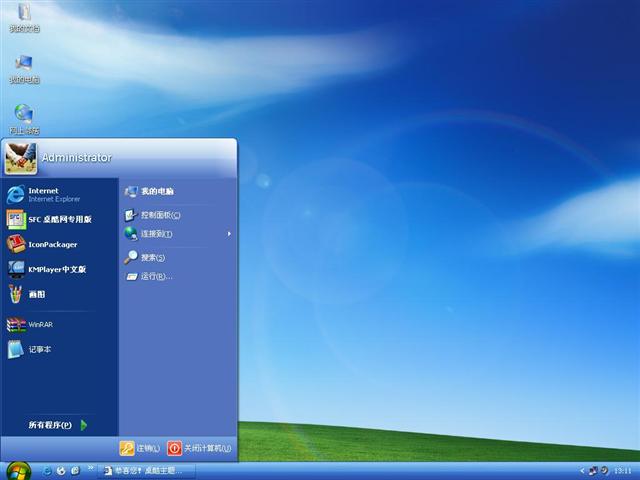Expand 所有程序(P) all programs list

pos(58,425)
